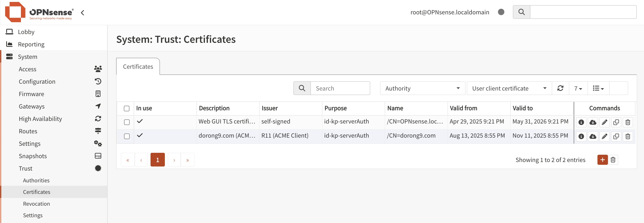Sort the table by Valid to column

coord(523,108)
